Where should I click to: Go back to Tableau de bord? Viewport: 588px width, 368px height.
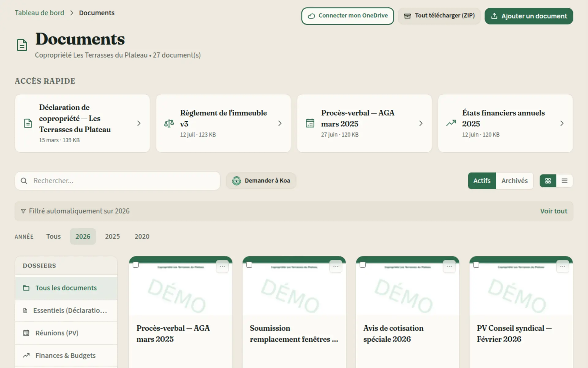click(x=40, y=13)
